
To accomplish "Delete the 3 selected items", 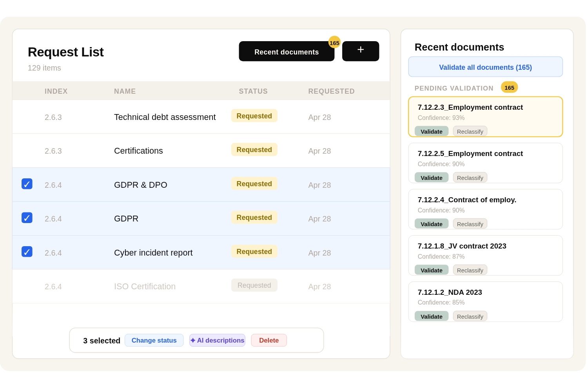I will [269, 340].
